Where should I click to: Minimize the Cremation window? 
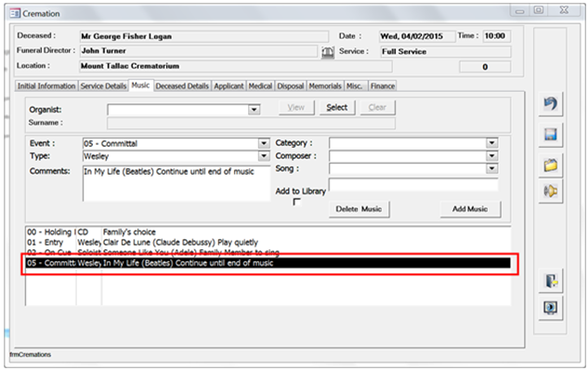pos(520,11)
